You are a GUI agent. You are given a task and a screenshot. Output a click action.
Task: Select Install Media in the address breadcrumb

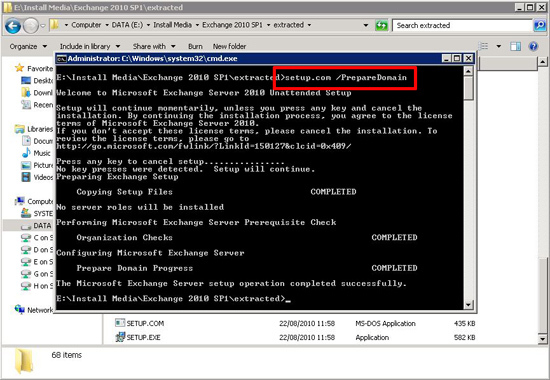[x=172, y=25]
